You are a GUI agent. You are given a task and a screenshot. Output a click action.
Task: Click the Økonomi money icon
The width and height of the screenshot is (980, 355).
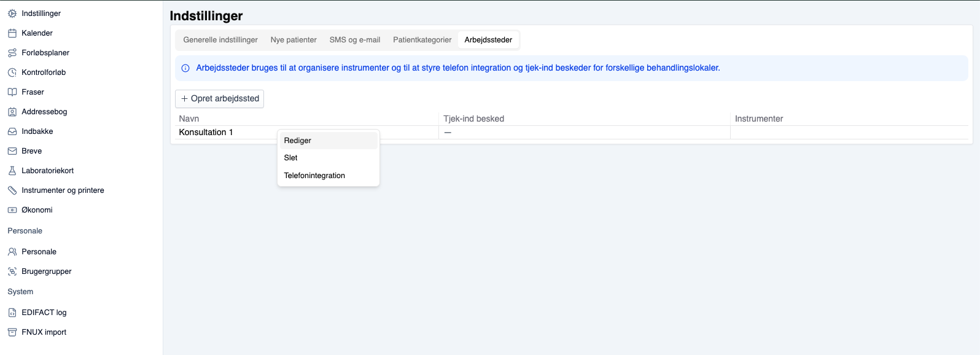tap(12, 210)
